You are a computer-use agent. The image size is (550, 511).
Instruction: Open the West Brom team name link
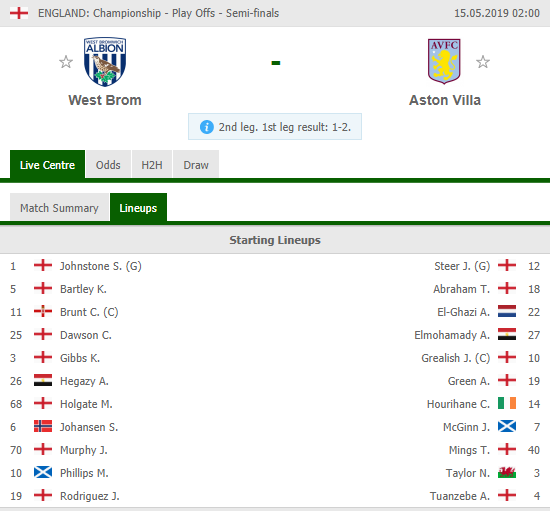105,100
